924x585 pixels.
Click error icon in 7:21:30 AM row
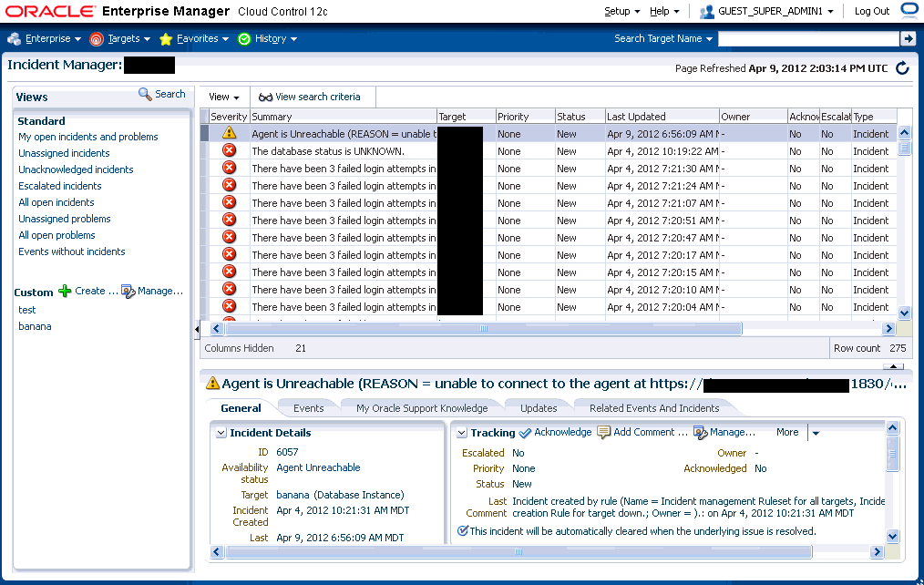click(x=230, y=168)
